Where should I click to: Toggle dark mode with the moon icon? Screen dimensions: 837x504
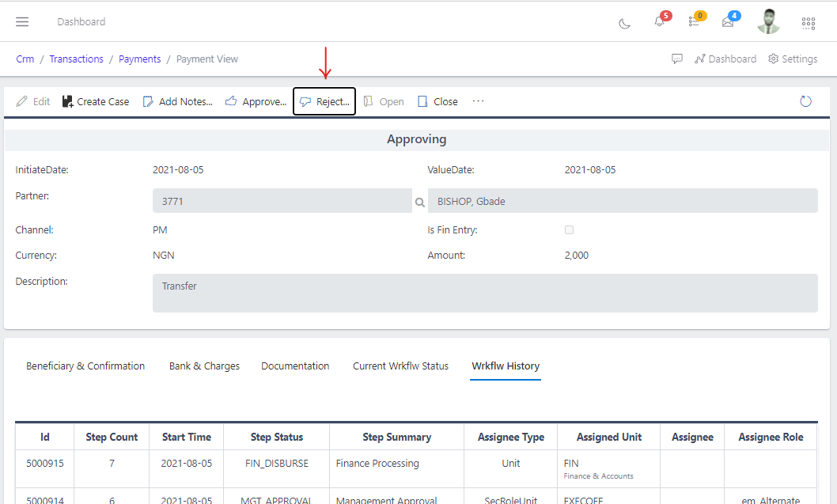click(624, 23)
